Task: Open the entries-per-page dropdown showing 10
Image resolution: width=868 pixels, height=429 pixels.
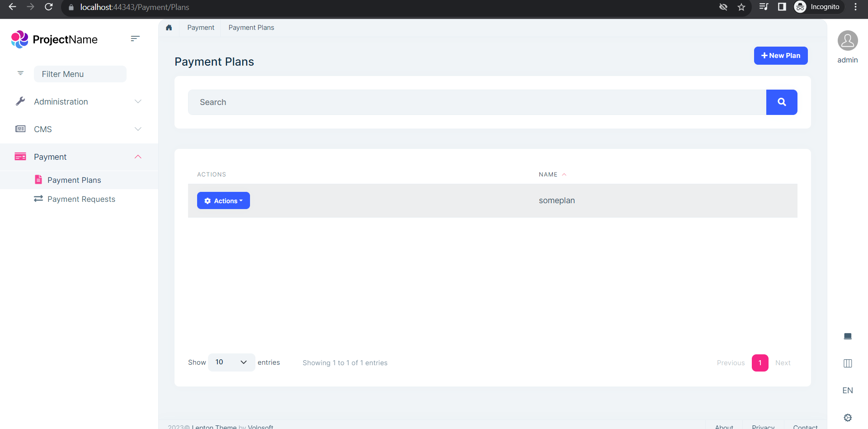Action: (231, 362)
